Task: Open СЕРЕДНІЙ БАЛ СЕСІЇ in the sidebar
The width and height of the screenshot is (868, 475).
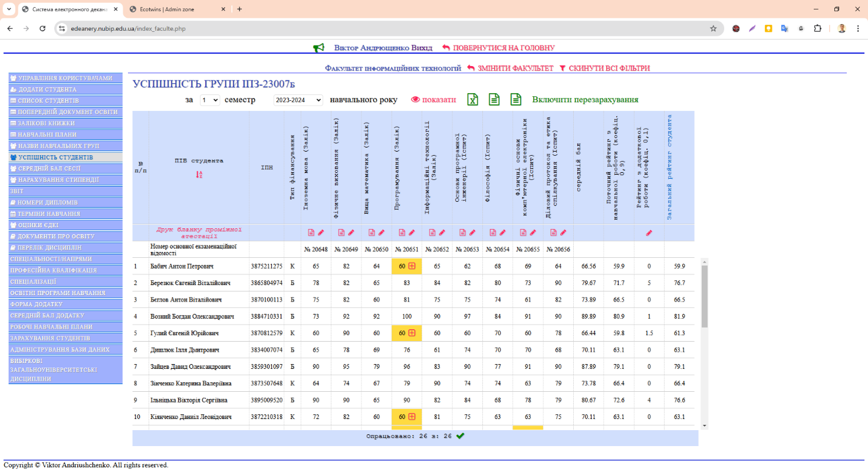Action: (x=65, y=168)
